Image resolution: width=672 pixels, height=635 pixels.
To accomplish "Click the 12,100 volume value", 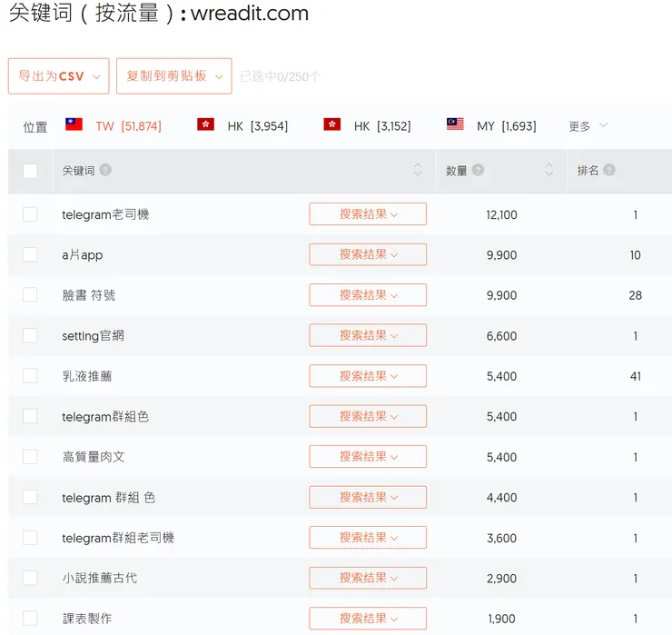I will 501,214.
